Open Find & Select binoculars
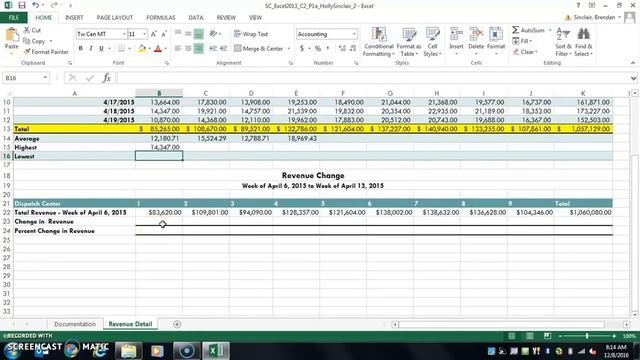640x360 pixels. pyautogui.click(x=583, y=42)
